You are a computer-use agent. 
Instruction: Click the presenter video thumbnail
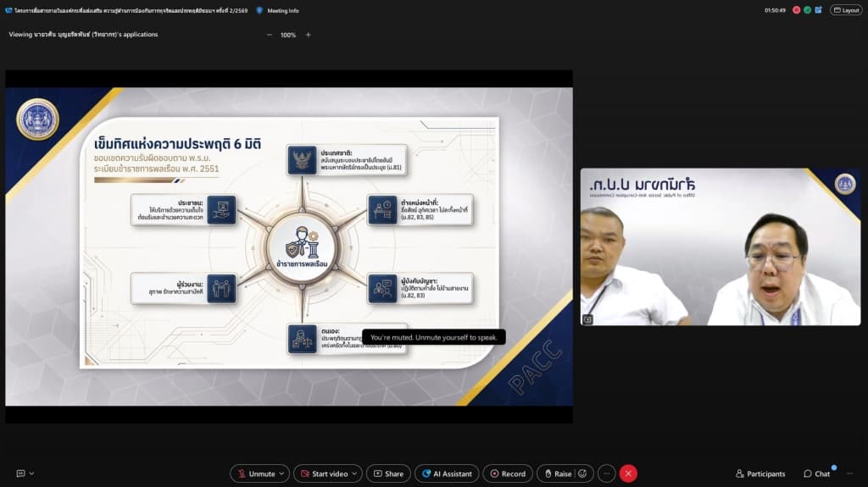(x=721, y=246)
